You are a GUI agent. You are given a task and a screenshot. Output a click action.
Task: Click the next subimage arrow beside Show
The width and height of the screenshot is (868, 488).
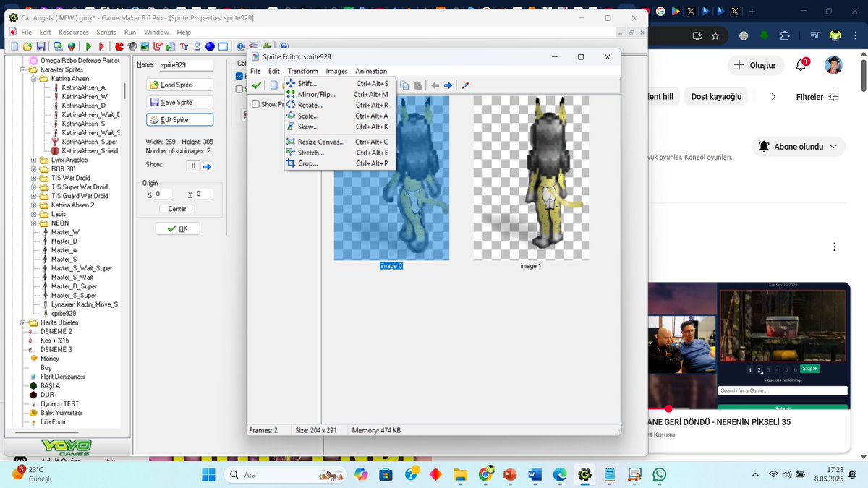[x=207, y=166]
